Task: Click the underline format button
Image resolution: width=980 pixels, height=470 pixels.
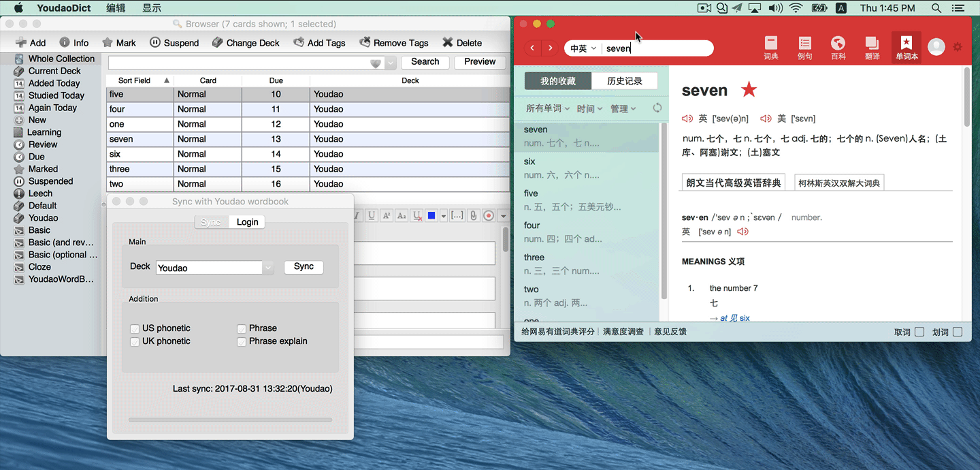Action: [x=371, y=215]
